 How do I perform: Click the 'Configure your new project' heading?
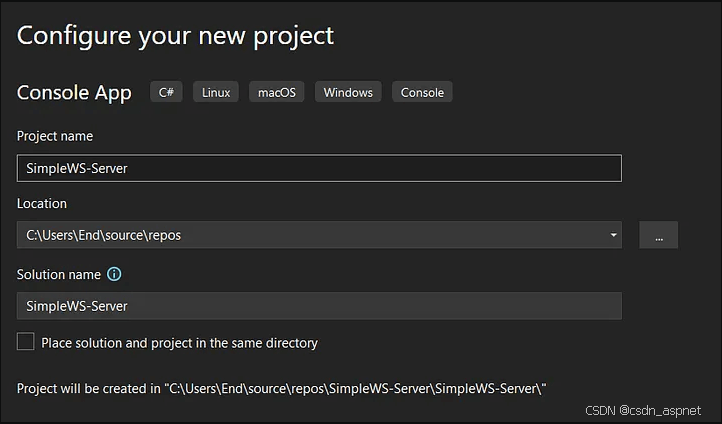click(x=175, y=36)
